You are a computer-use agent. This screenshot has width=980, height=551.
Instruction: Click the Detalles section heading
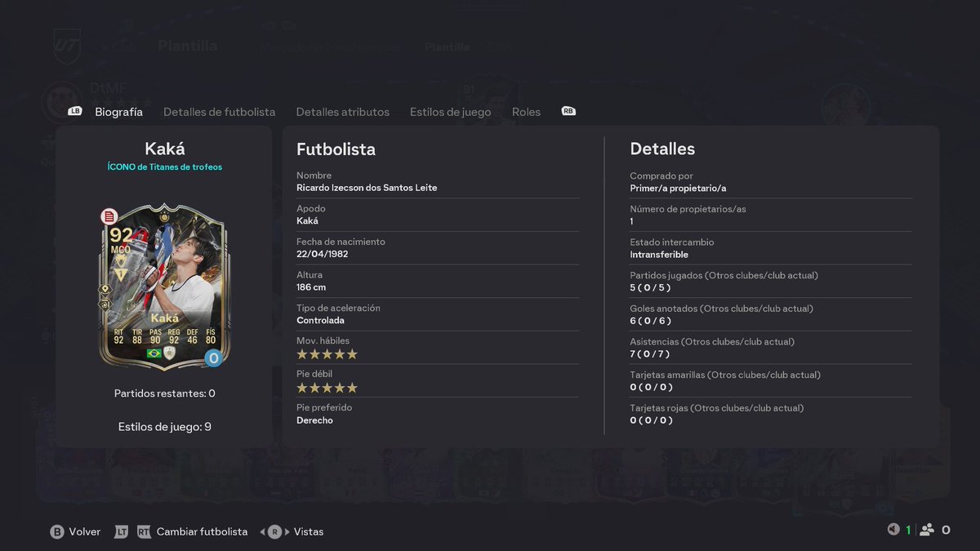pos(662,149)
